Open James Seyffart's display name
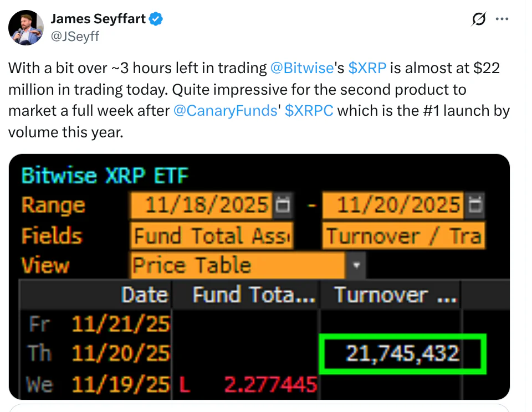This screenshot has width=532, height=412. click(98, 19)
